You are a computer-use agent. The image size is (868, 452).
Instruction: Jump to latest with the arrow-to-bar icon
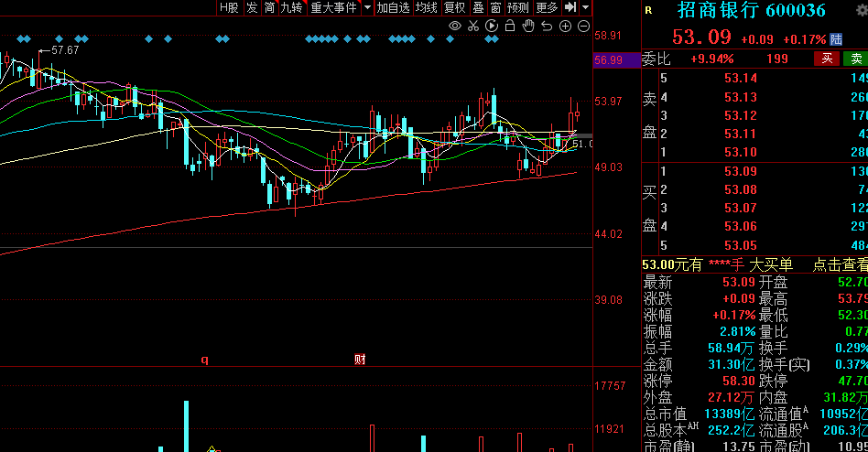pyautogui.click(x=570, y=7)
